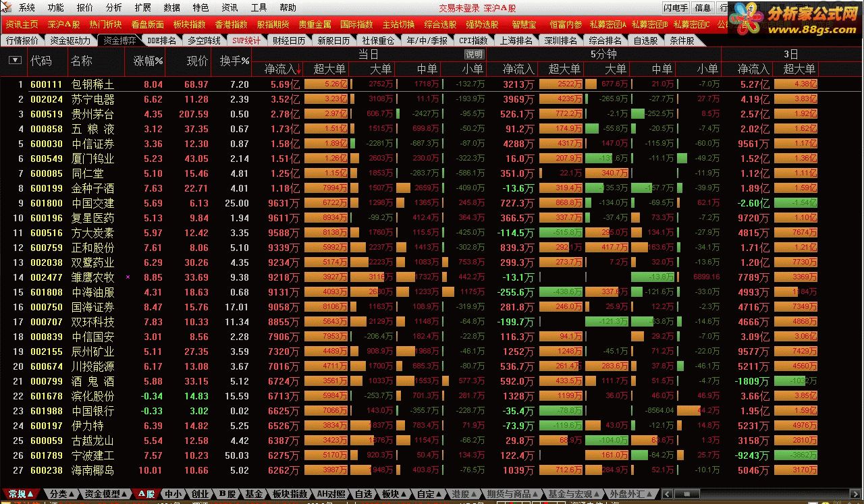This screenshot has width=864, height=504.
Task: Open the 资讯主页 toolbar button
Action: pos(22,24)
